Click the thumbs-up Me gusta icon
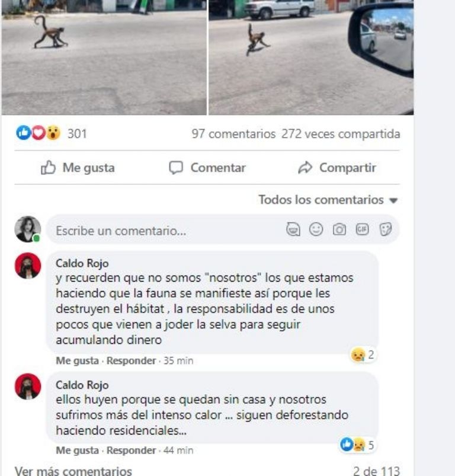The image size is (455, 476). pos(48,168)
